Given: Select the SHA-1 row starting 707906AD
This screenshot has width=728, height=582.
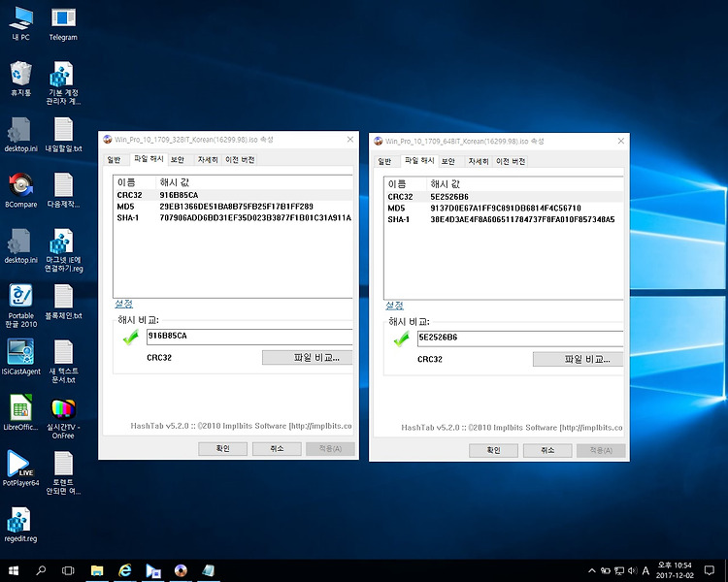Looking at the screenshot, I should 233,218.
